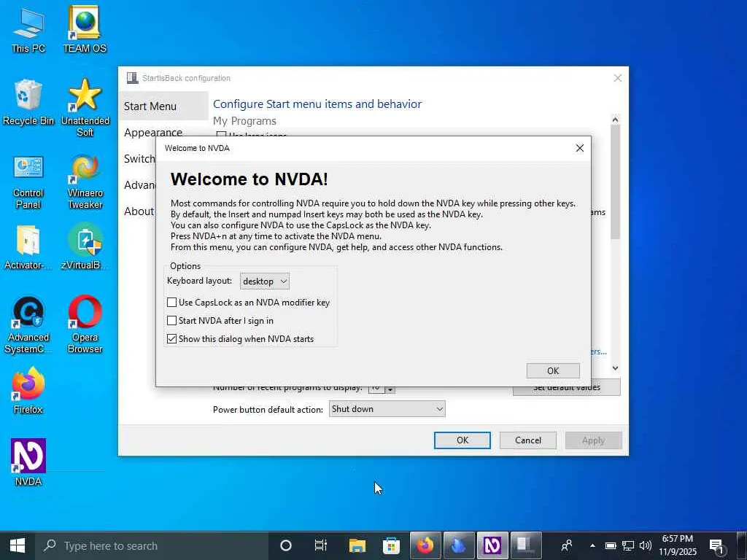Screen dimensions: 747x560
Task: Select About tab in StartIsBack
Action: pyautogui.click(x=139, y=211)
